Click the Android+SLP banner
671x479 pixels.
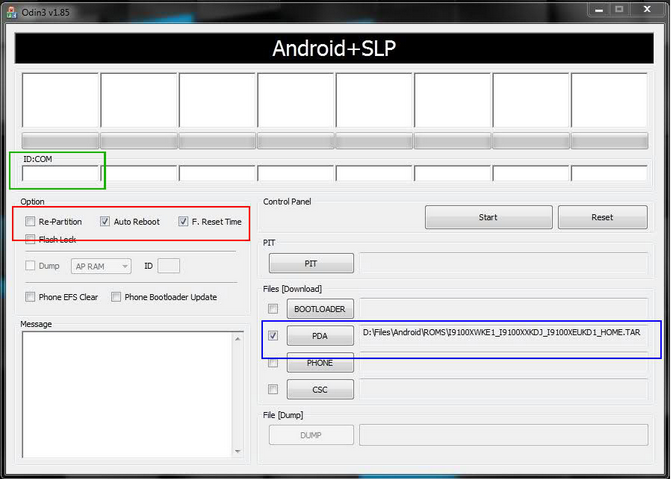(x=334, y=48)
